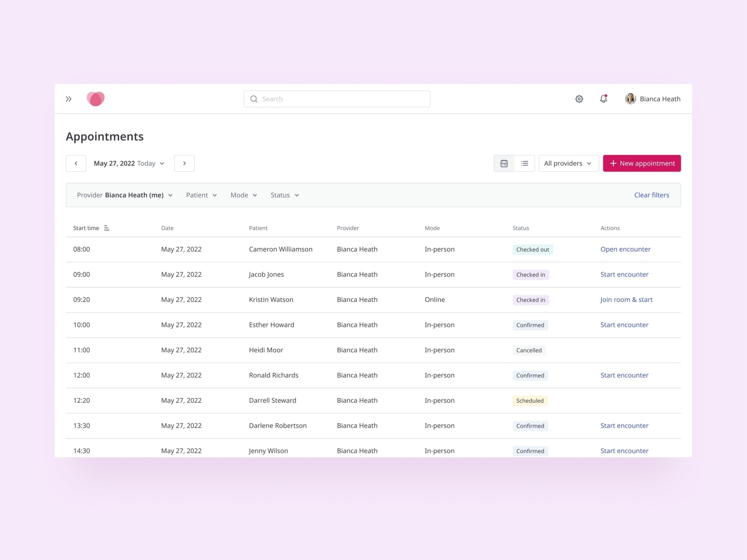Open the All providers dropdown
Viewport: 747px width, 560px height.
tap(569, 163)
